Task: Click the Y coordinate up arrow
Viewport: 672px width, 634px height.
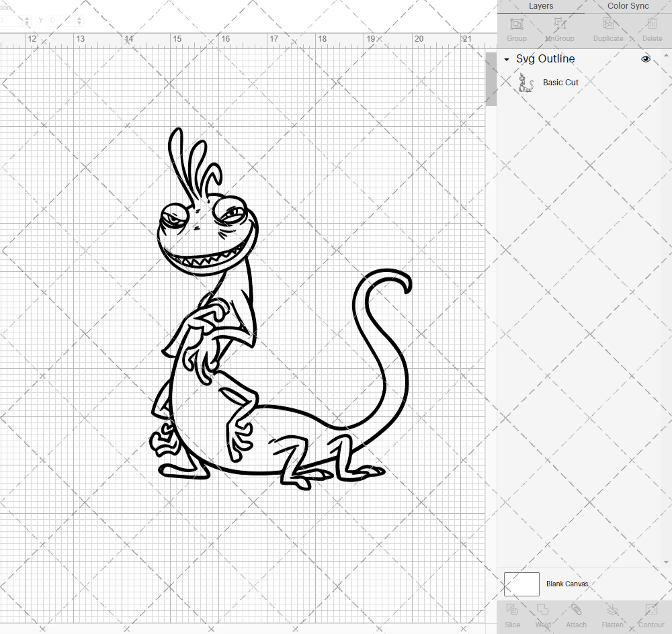Action: coord(79,18)
